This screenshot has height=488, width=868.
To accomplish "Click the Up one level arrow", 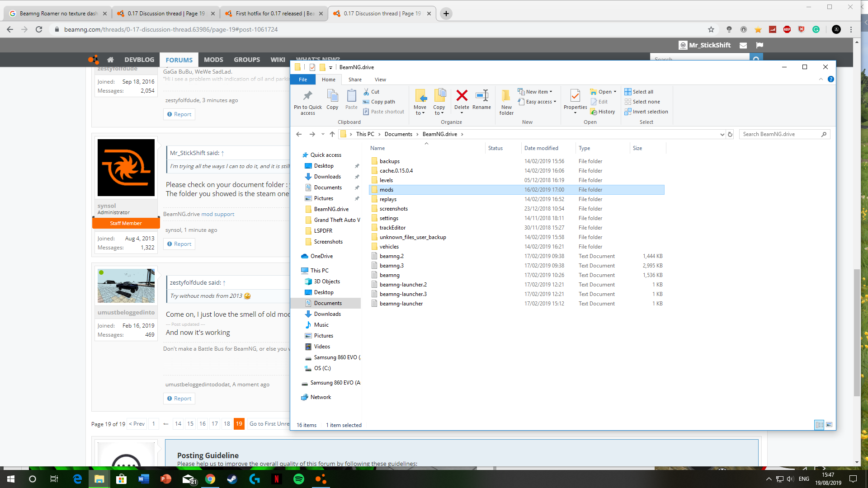I will [332, 134].
